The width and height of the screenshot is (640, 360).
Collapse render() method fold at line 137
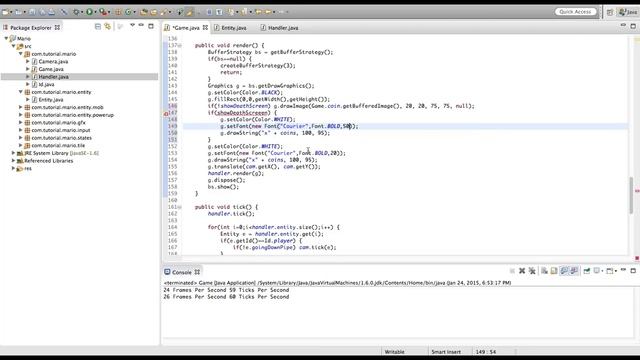click(x=180, y=46)
